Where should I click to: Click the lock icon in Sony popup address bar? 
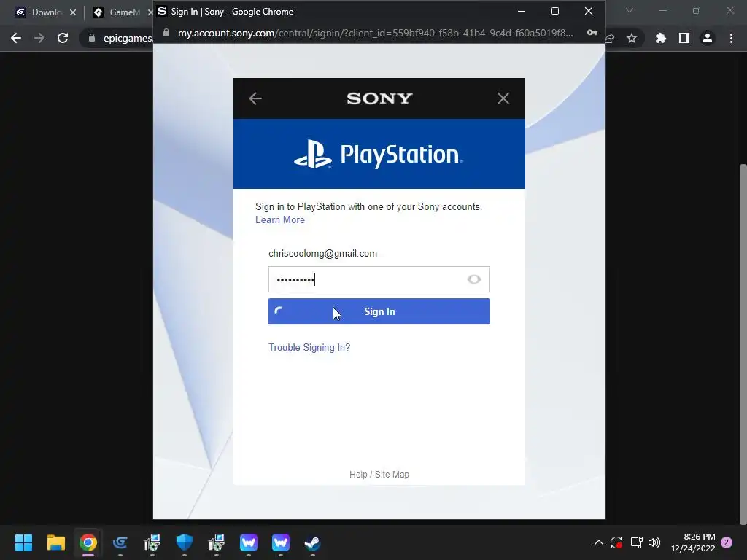(x=166, y=33)
